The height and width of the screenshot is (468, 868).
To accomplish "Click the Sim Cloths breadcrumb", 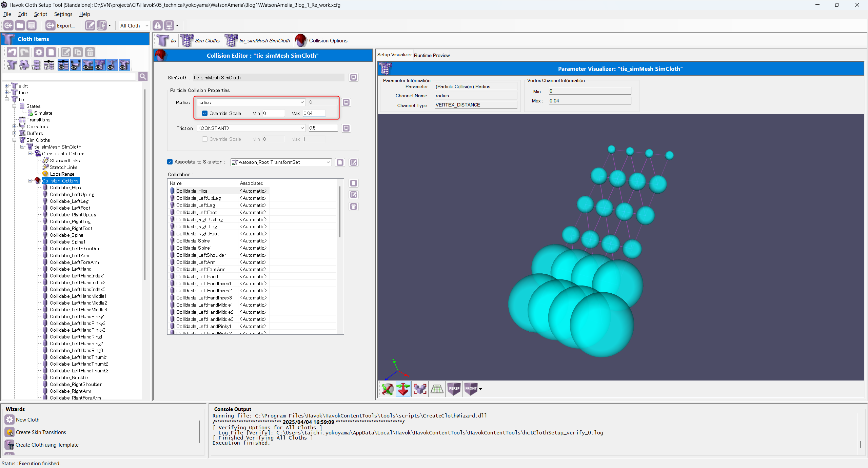I will pyautogui.click(x=200, y=41).
